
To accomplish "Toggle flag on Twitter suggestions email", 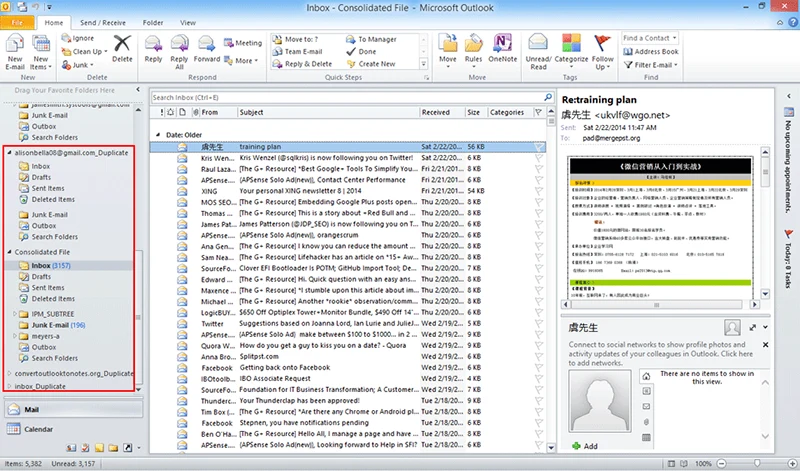I will (x=538, y=324).
